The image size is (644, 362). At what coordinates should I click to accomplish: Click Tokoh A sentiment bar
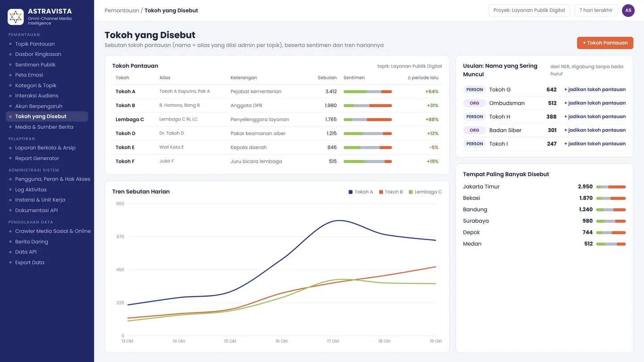click(x=368, y=92)
